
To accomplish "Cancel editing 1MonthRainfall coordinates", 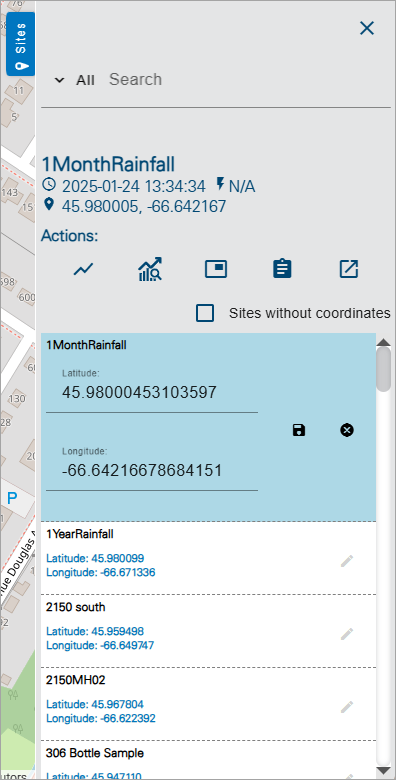I will point(347,430).
